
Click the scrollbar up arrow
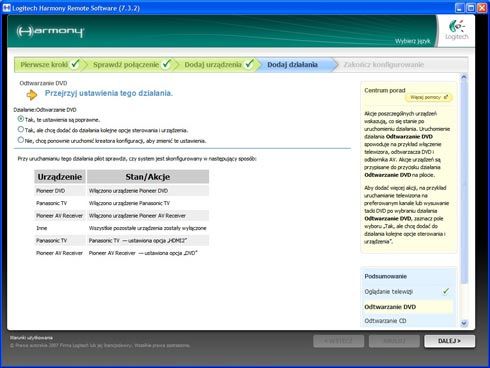click(x=464, y=77)
